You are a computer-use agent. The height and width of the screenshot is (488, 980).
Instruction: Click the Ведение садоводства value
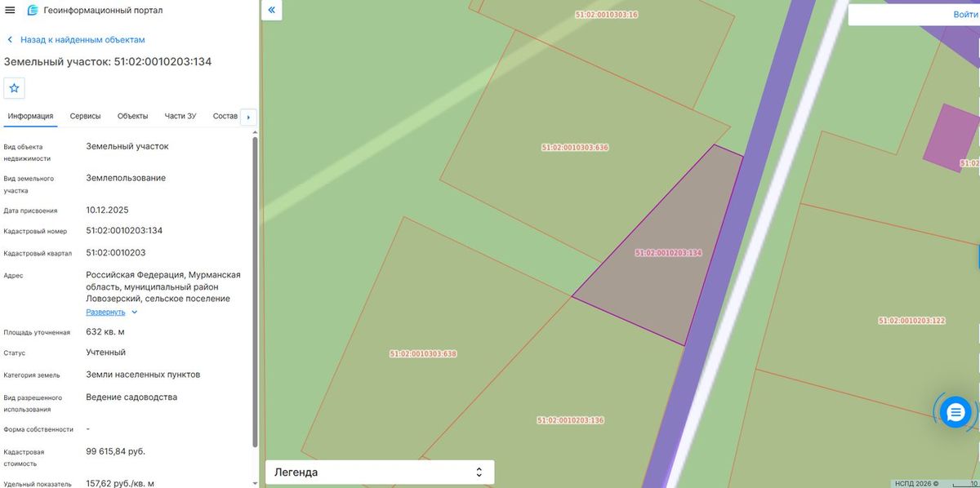tap(131, 397)
